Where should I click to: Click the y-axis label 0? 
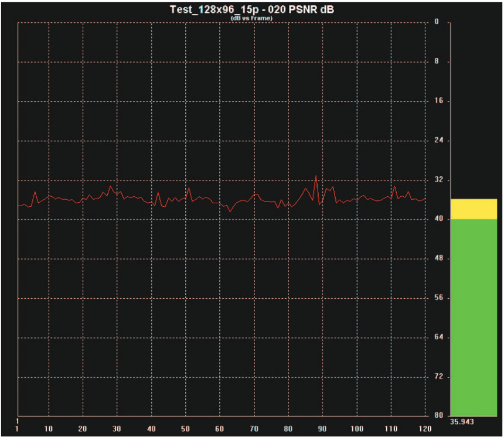point(437,22)
